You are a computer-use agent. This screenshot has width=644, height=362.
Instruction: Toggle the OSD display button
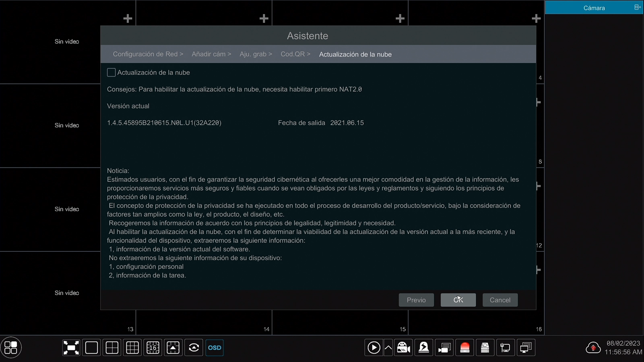coord(215,348)
